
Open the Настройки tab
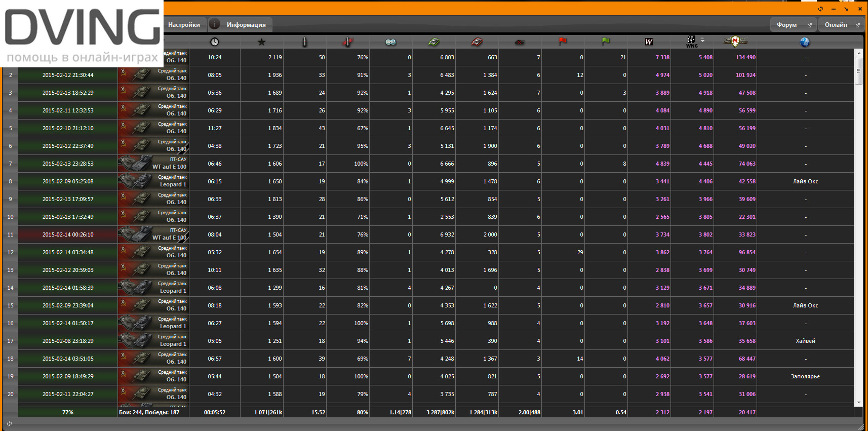(184, 25)
